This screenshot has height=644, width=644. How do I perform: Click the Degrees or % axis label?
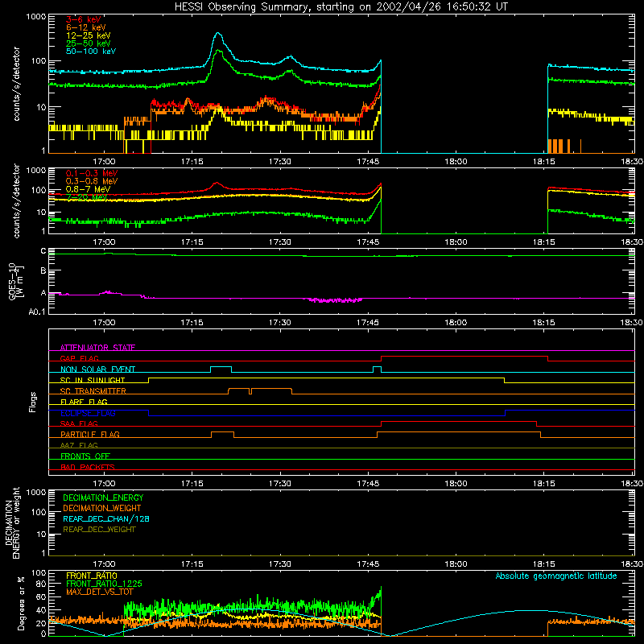[x=21, y=603]
